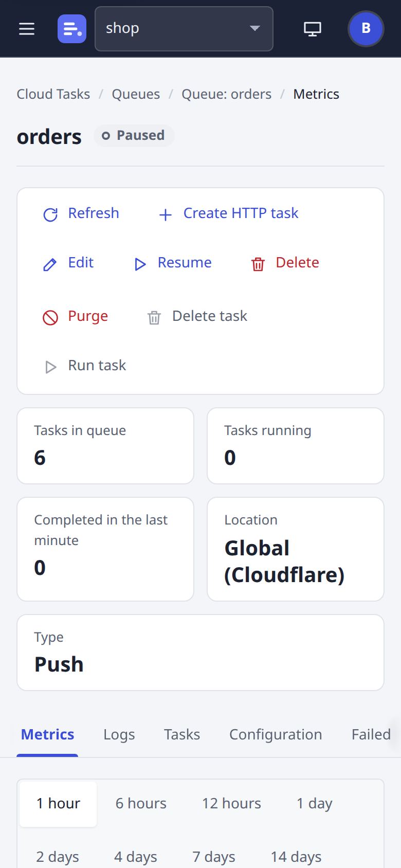This screenshot has width=401, height=868.
Task: Refresh the queue via the Refresh label
Action: coord(94,213)
